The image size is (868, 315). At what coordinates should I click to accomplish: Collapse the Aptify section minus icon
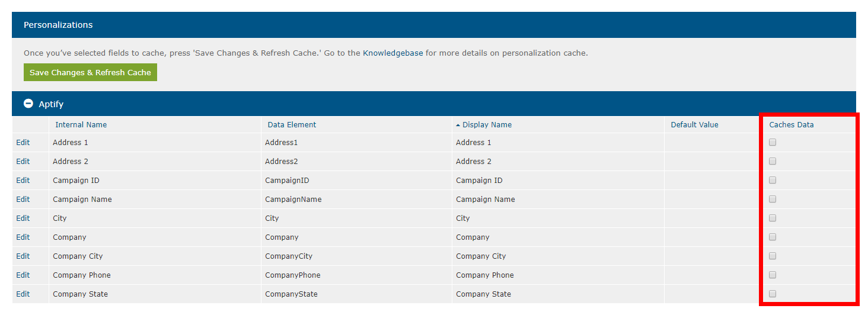coord(28,104)
